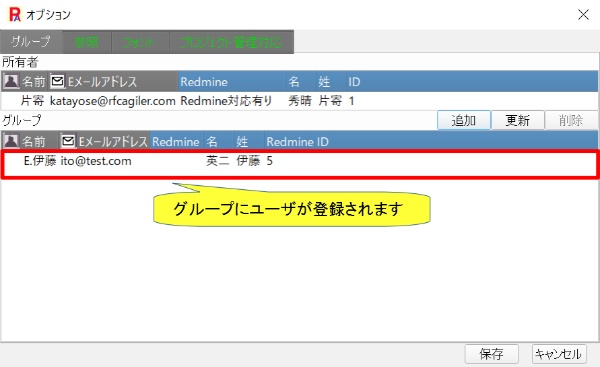Click person icon in group table header
Image resolution: width=600 pixels, height=367 pixels.
[11, 141]
